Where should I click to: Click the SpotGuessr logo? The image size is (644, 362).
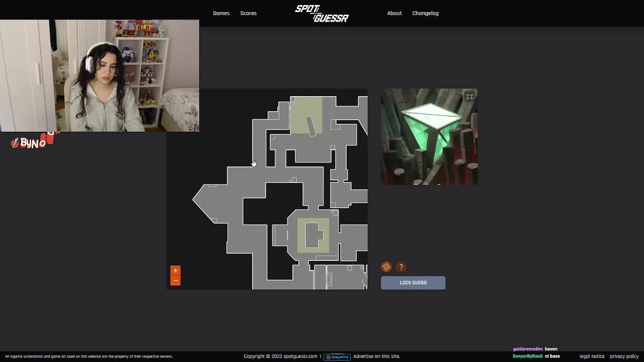pos(322,14)
